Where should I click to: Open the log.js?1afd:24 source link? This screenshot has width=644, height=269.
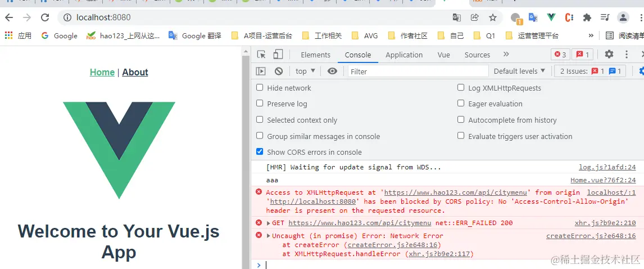(607, 167)
